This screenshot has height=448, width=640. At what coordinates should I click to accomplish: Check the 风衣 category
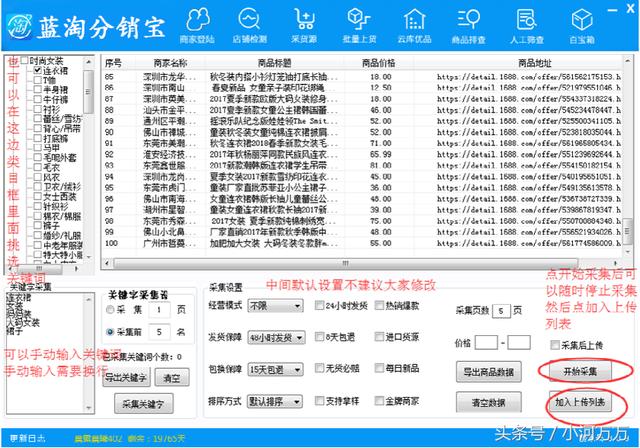[x=38, y=177]
